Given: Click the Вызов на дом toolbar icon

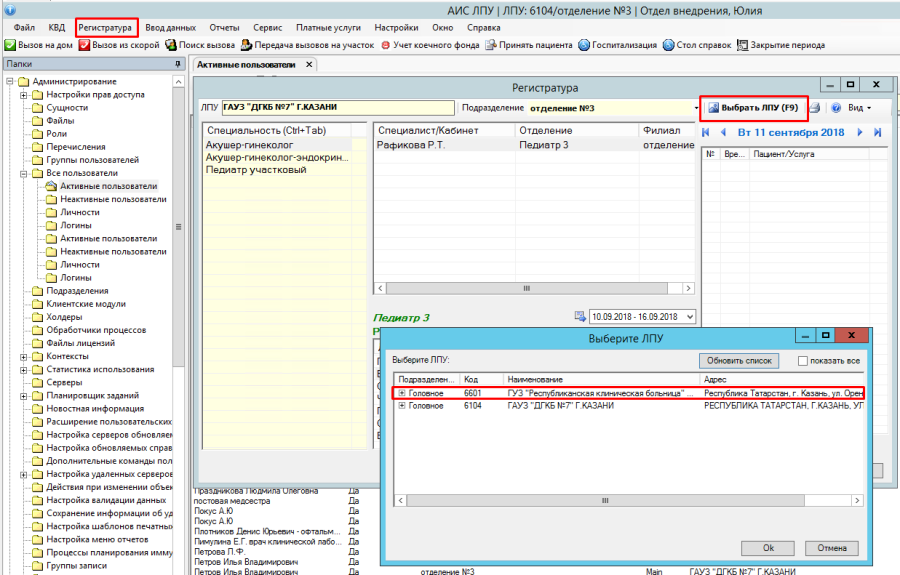Looking at the screenshot, I should click(x=10, y=45).
